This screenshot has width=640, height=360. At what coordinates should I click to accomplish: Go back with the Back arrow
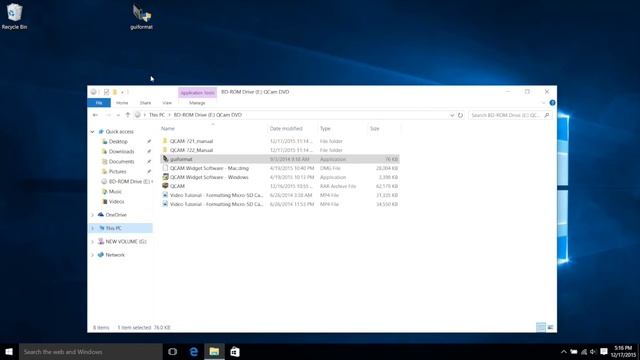(95, 115)
